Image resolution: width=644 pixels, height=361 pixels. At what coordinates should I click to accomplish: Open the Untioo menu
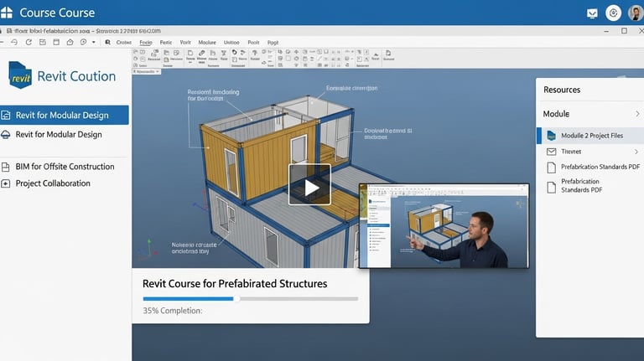point(231,42)
